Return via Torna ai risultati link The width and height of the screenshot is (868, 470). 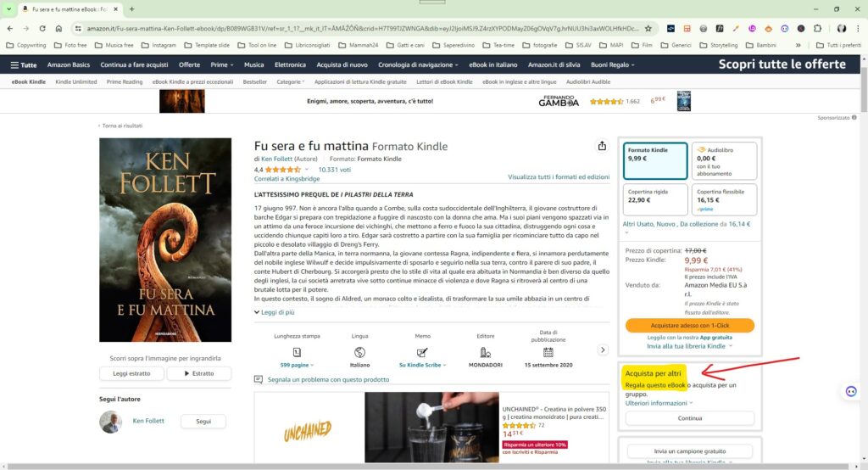click(x=120, y=126)
